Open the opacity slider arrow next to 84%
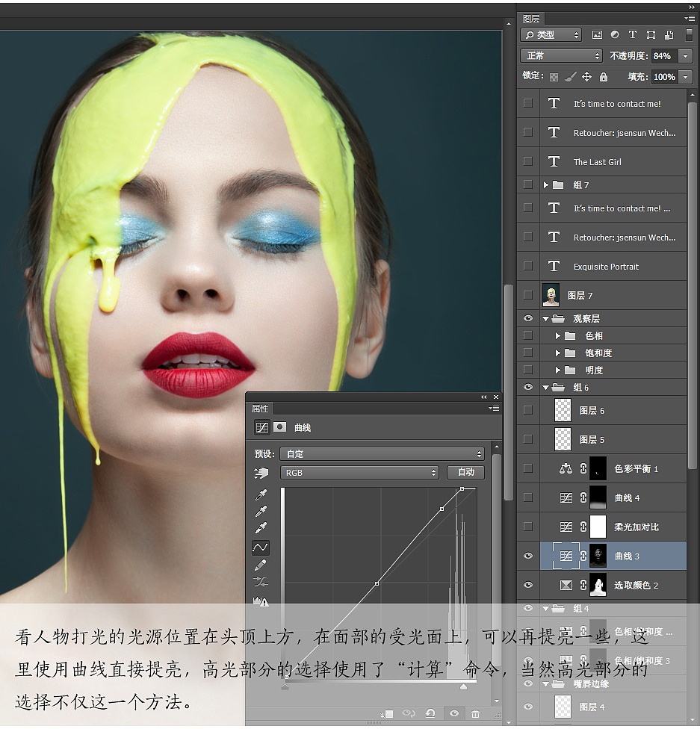The image size is (700, 729). click(x=685, y=56)
